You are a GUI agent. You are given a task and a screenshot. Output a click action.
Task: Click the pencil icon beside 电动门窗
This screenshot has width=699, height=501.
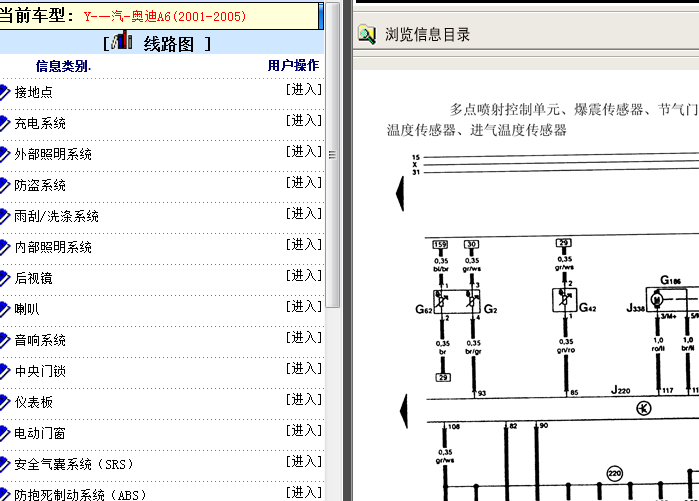(x=4, y=433)
